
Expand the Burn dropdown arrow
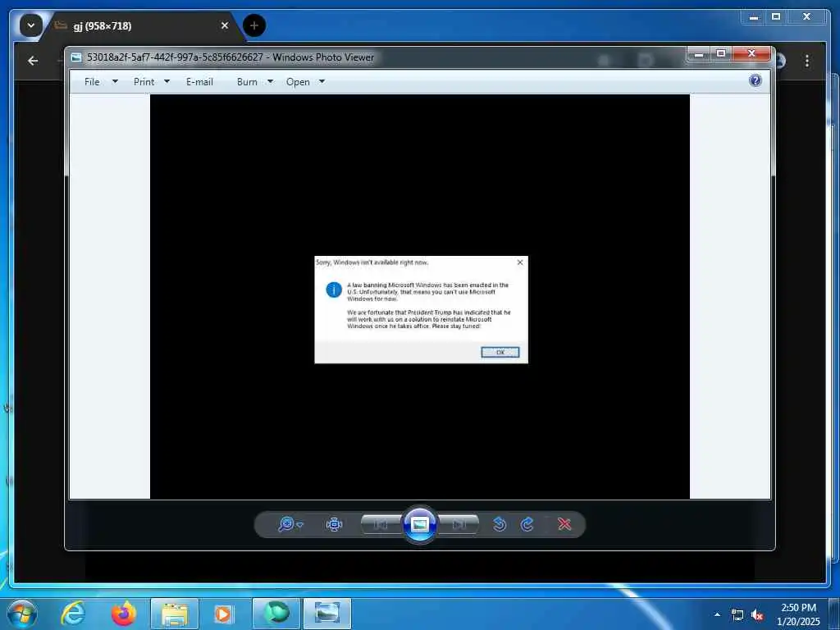270,81
